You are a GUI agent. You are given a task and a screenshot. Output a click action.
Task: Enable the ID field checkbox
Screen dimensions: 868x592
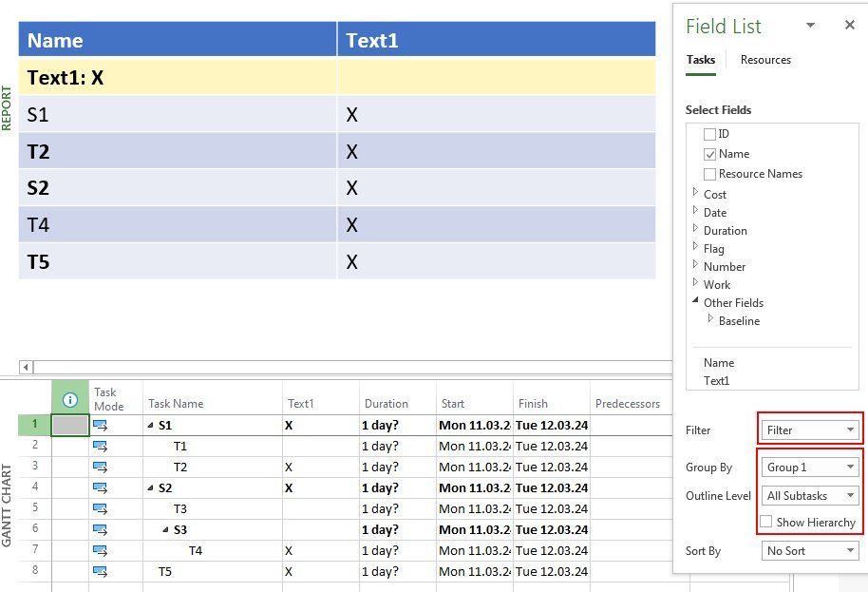(x=709, y=134)
